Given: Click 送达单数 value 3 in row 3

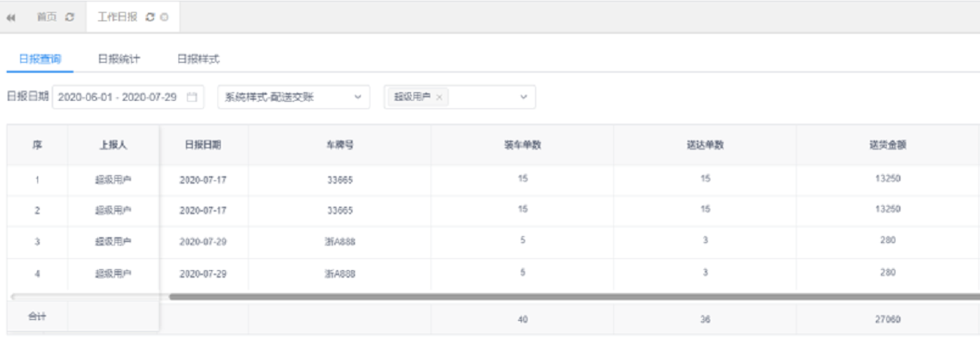Looking at the screenshot, I should tap(705, 240).
